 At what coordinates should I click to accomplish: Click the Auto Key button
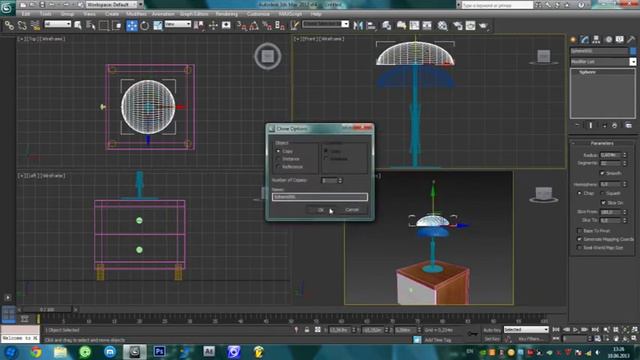pos(491,330)
